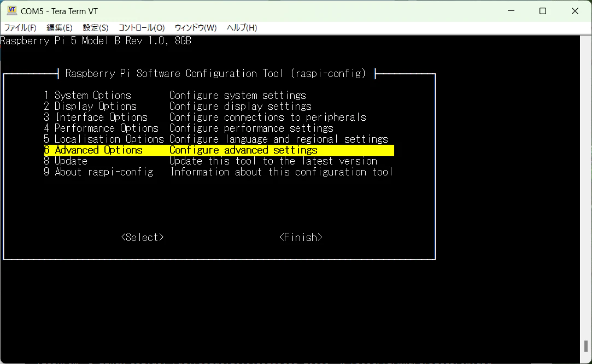Click 'Configure system settings' description
The image size is (592, 364).
pyautogui.click(x=237, y=95)
